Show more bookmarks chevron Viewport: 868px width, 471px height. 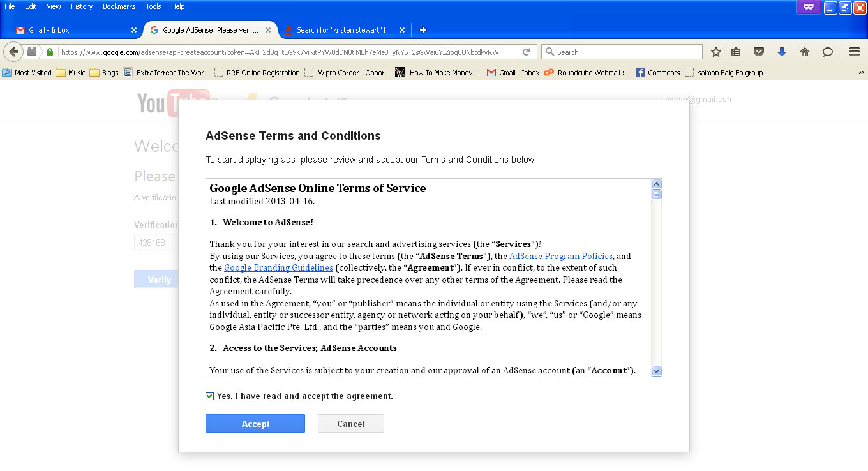coord(861,73)
